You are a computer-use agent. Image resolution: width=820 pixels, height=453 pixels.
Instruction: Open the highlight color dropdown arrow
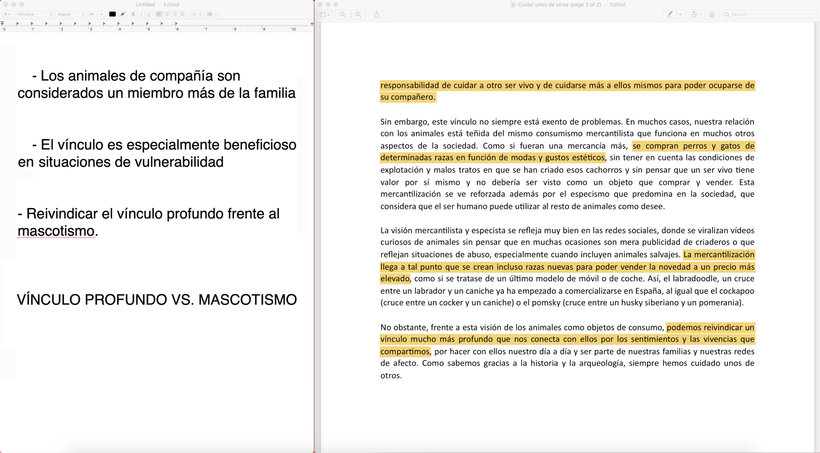(x=680, y=14)
